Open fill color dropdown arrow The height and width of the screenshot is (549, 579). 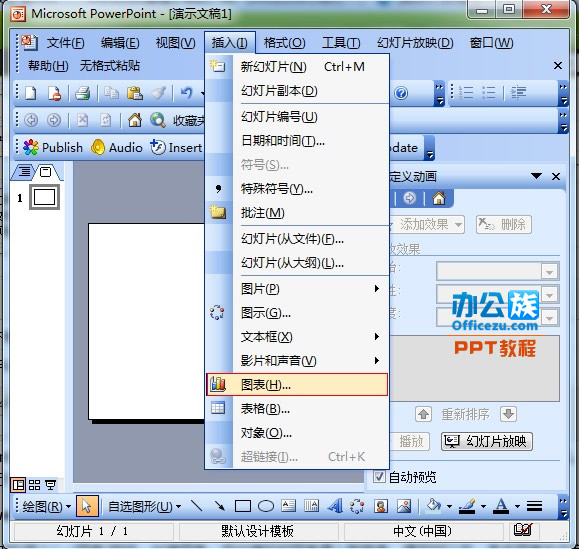tap(449, 506)
